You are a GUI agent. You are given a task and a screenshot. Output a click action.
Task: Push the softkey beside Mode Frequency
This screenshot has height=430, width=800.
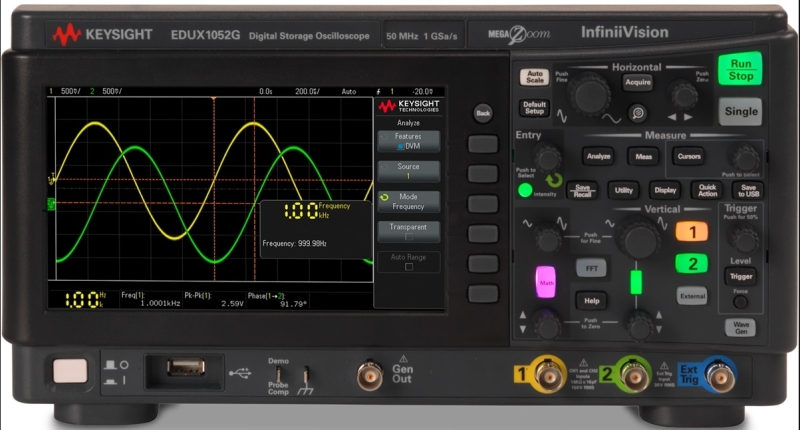(483, 204)
